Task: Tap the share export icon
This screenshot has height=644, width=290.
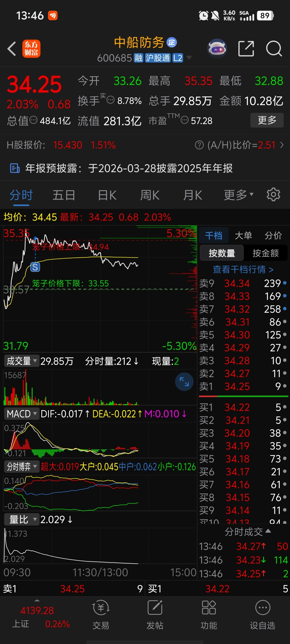Action: pyautogui.click(x=246, y=49)
